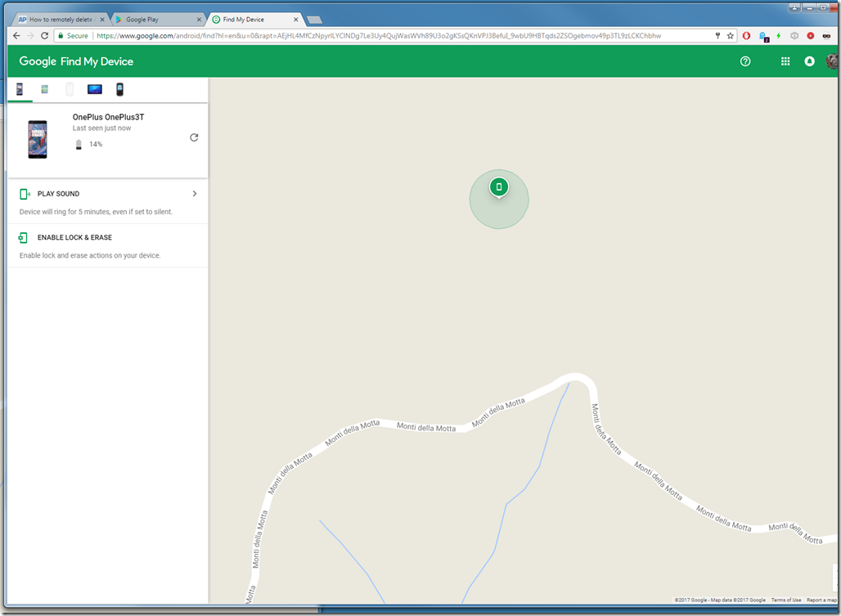Screen dimensions: 841x616
Task: Click the red Opera extension icon
Action: (747, 36)
